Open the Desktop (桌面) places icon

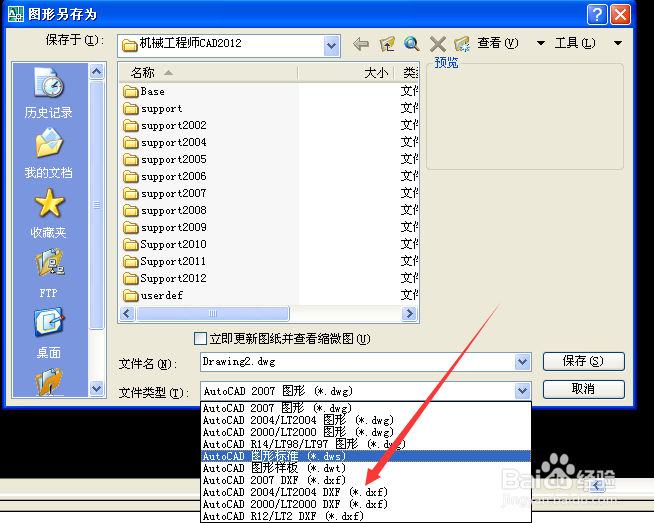point(49,322)
